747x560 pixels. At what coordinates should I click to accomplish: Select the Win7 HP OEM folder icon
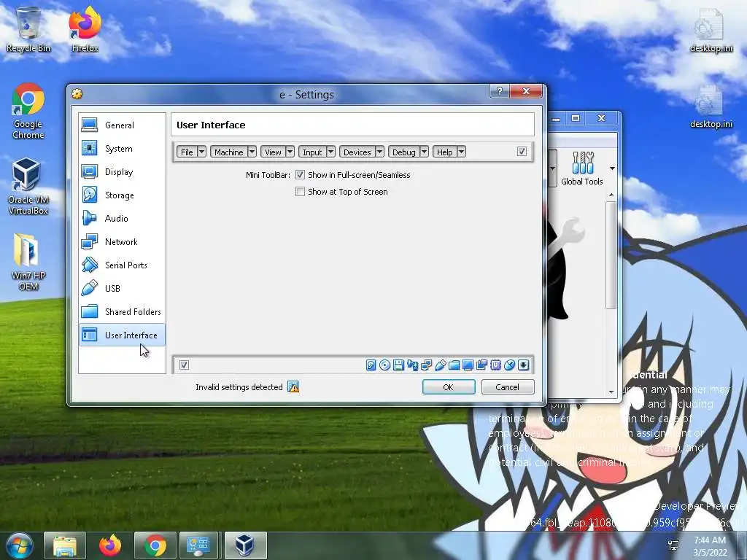click(28, 262)
